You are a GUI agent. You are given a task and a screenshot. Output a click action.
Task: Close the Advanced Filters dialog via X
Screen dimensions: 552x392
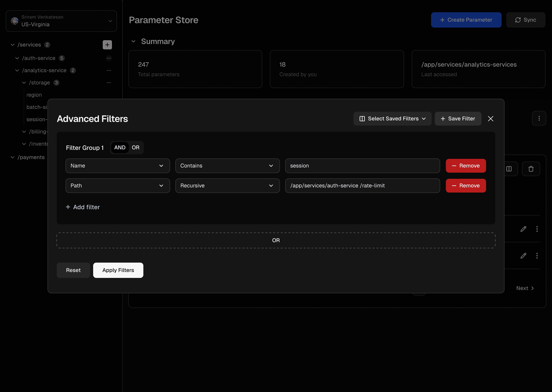pos(490,119)
